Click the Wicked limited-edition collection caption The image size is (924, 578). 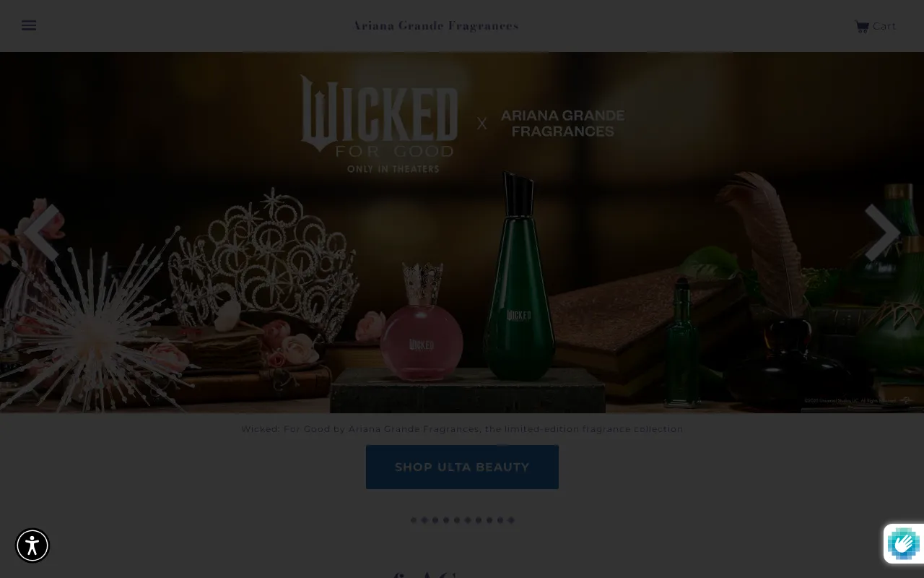point(462,429)
